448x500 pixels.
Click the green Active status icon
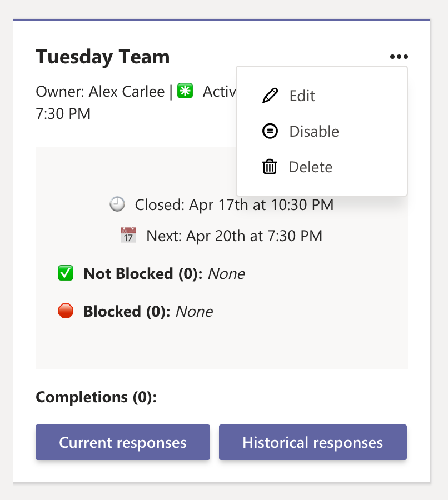185,91
